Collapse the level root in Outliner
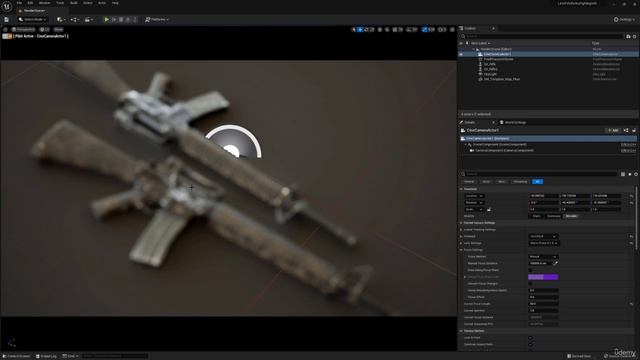Viewport: 640px width, 360px height. pyautogui.click(x=474, y=49)
